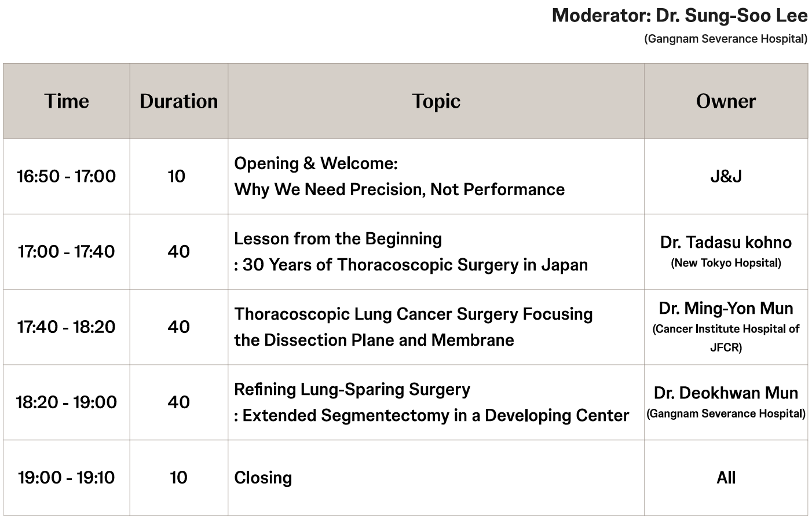Select the Refining Lung-Sparing Surgery topic line
This screenshot has height=520, width=812.
[x=352, y=389]
